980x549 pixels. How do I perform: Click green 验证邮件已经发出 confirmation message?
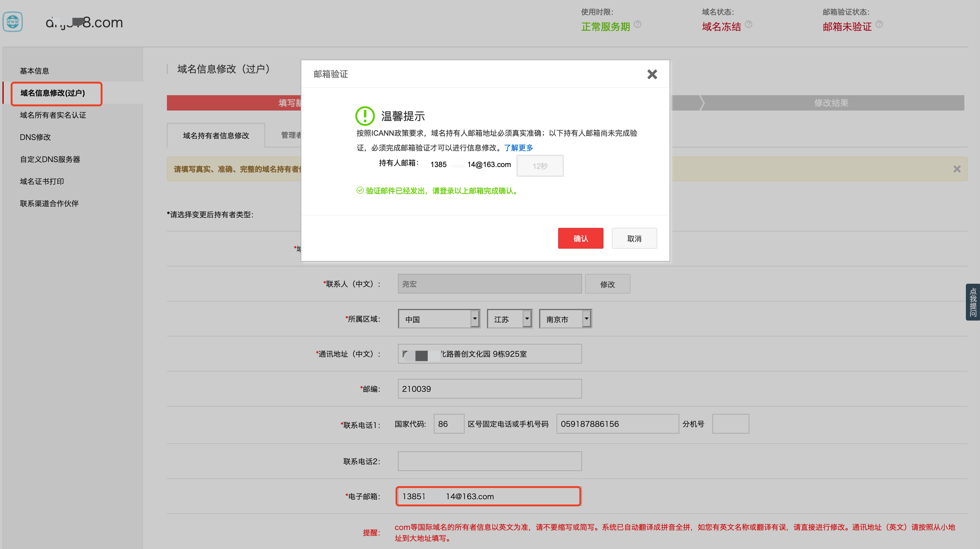438,191
